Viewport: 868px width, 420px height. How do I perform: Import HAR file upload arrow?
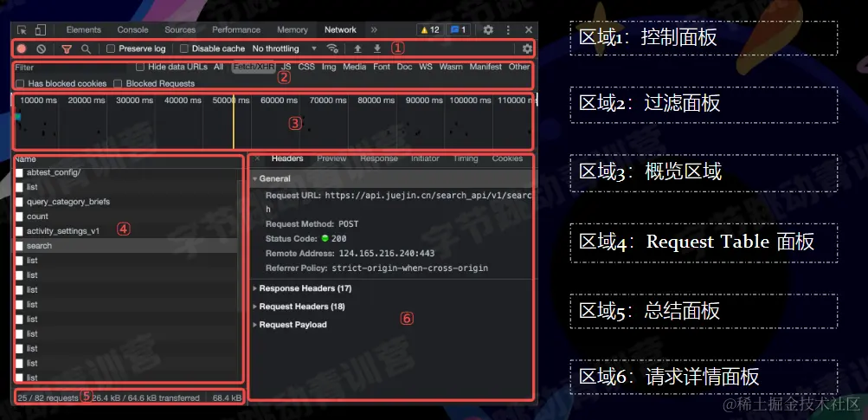coord(357,48)
